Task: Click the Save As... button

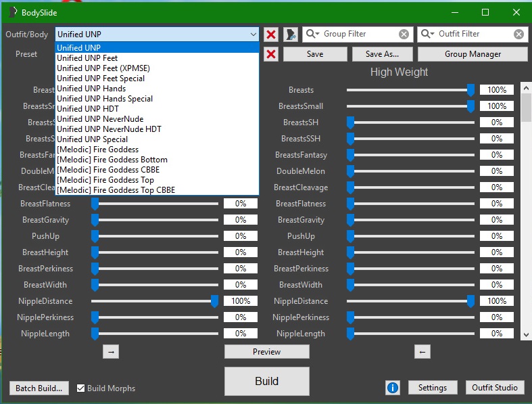Action: coord(383,54)
